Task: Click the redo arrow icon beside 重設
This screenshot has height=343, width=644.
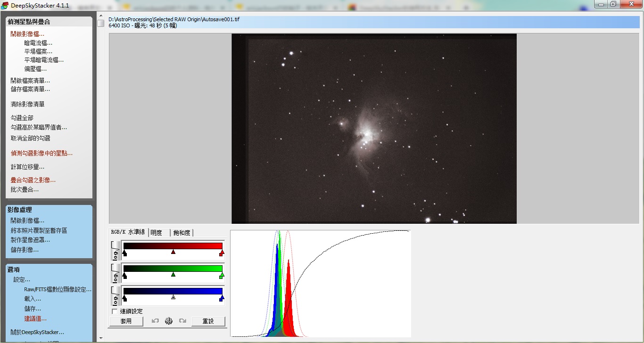Action: click(x=182, y=321)
